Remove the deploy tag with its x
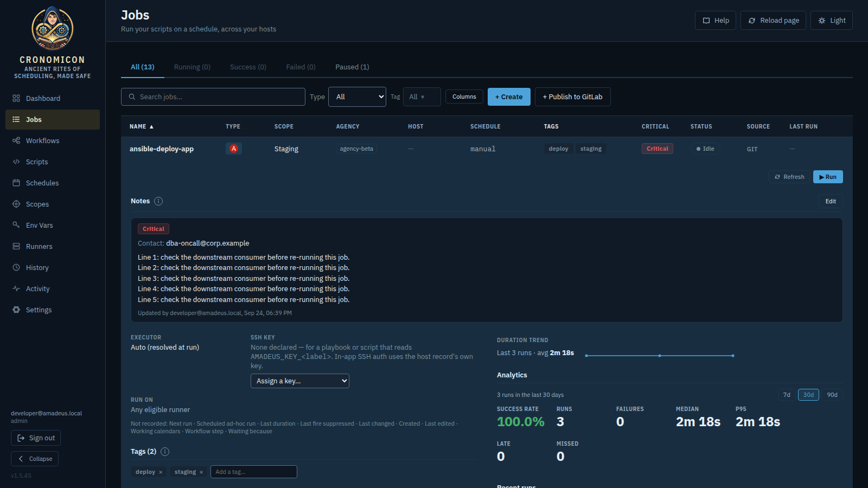The height and width of the screenshot is (488, 868). tap(161, 472)
